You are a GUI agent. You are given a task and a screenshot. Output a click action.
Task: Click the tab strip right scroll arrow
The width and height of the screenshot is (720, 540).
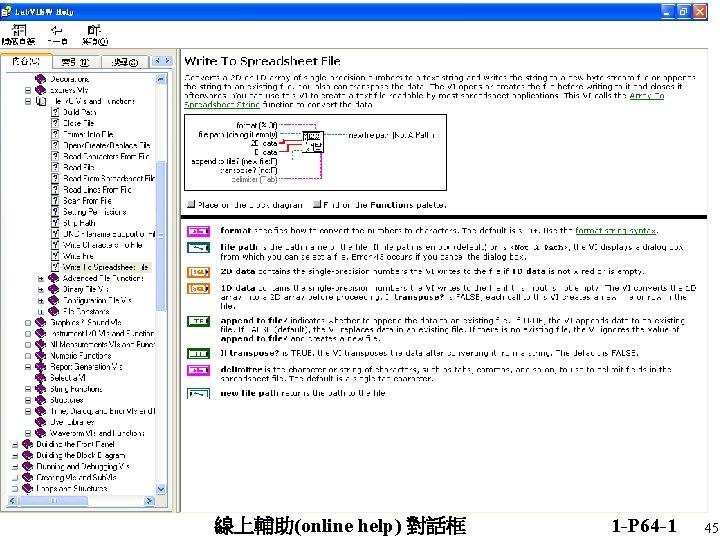pos(168,61)
